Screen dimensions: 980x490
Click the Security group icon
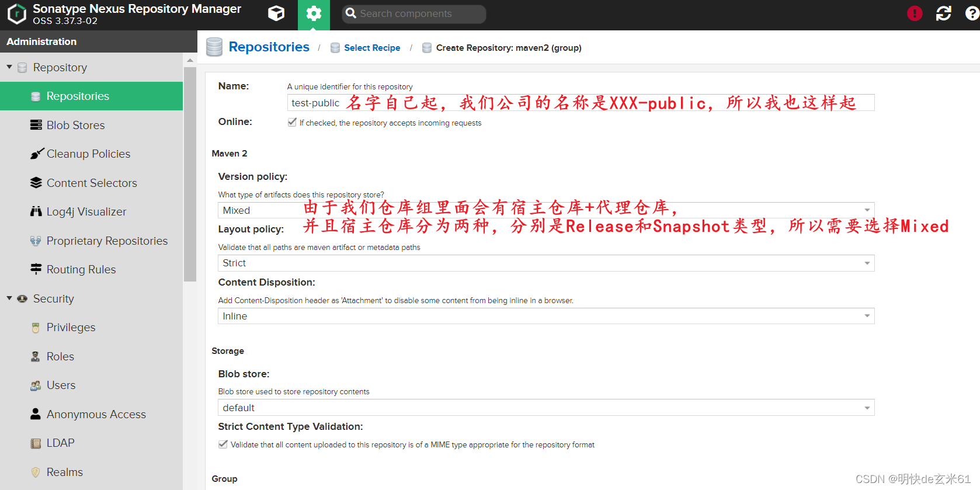(x=22, y=298)
